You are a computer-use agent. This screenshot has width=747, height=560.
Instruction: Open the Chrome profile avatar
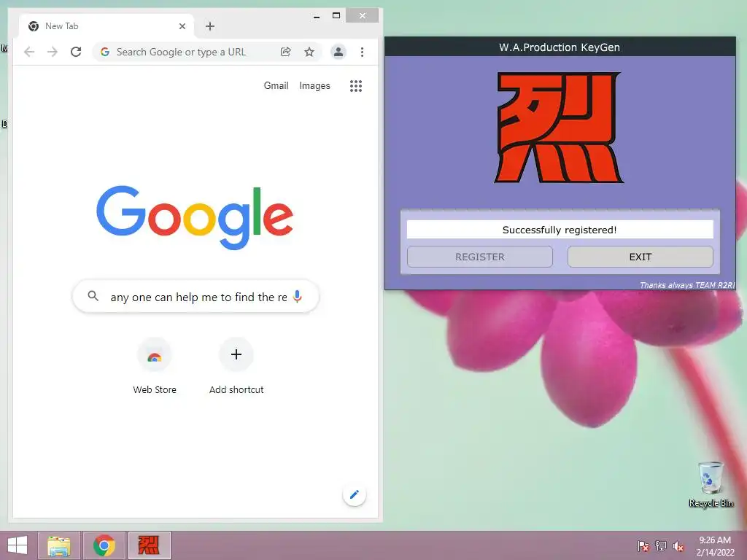pyautogui.click(x=338, y=52)
